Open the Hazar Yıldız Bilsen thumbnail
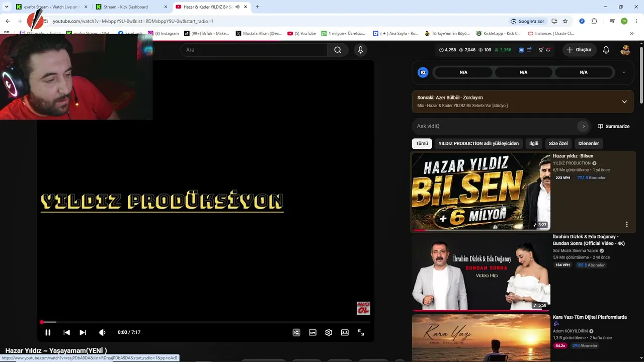 tap(481, 192)
